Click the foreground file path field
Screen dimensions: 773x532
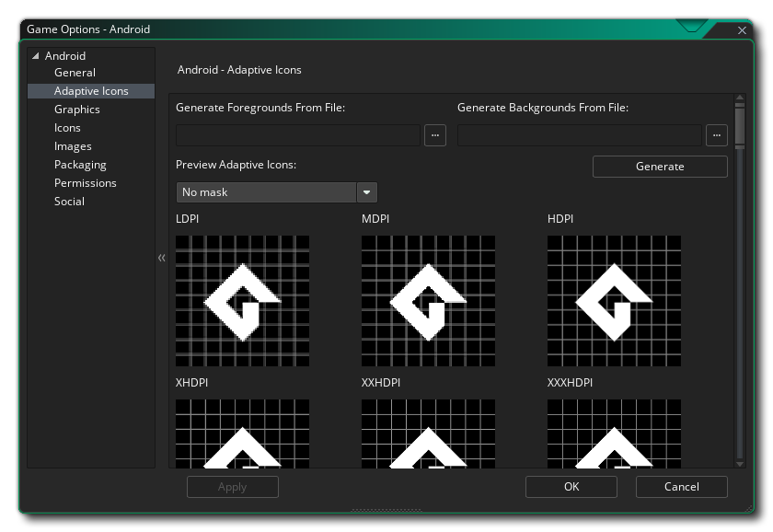(x=298, y=135)
